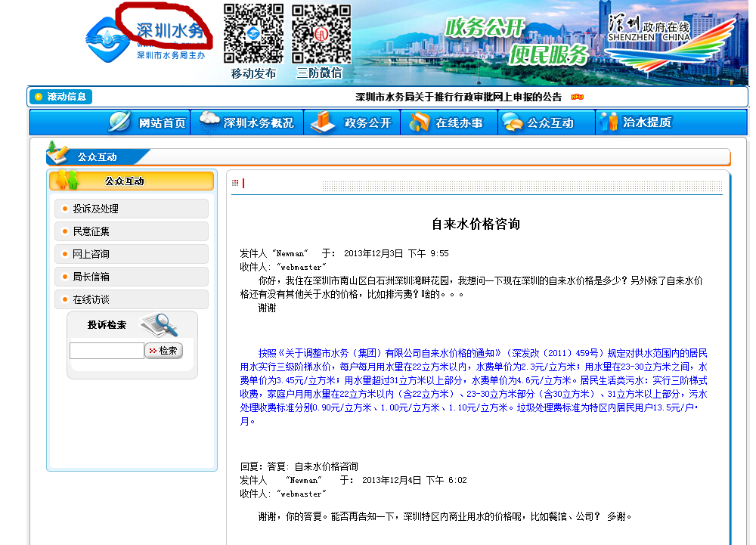
Task: Click the orange book icon beside 政务公开
Action: (323, 122)
